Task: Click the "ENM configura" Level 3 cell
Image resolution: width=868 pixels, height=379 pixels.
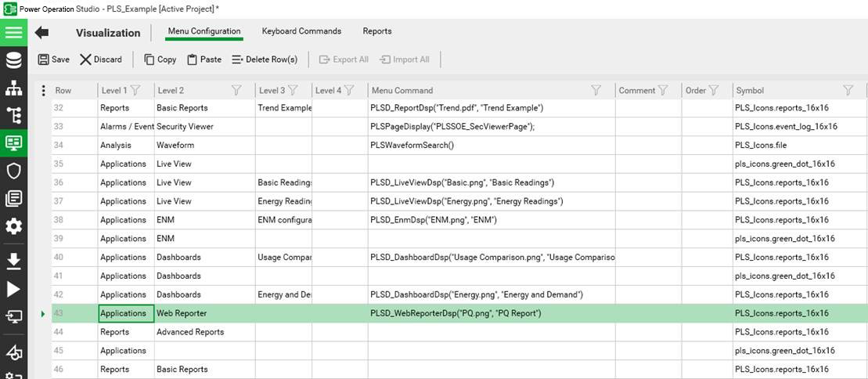Action: (x=284, y=220)
